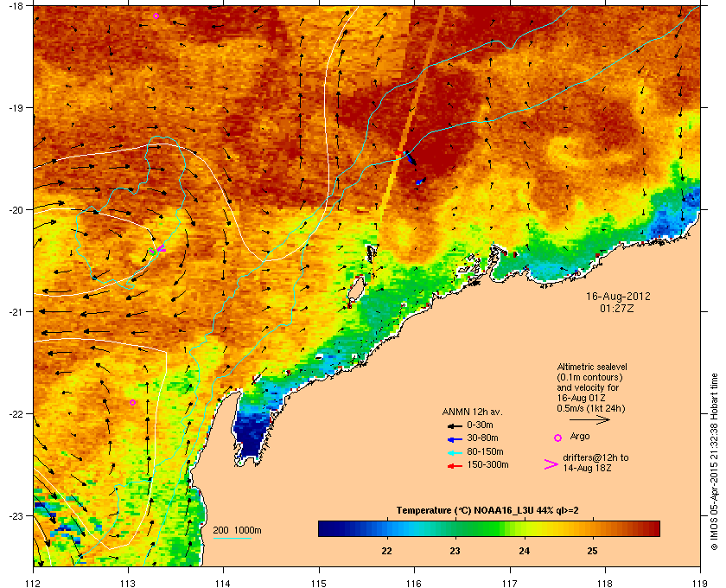This screenshot has height=588, width=726.
Task: Click the latitude axis label -19
Action: point(16,108)
